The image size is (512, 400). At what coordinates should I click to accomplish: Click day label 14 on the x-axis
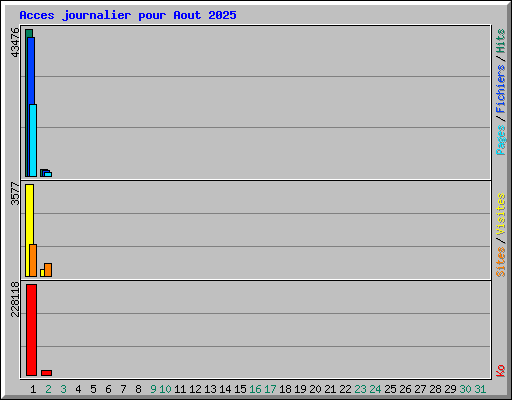click(x=225, y=389)
